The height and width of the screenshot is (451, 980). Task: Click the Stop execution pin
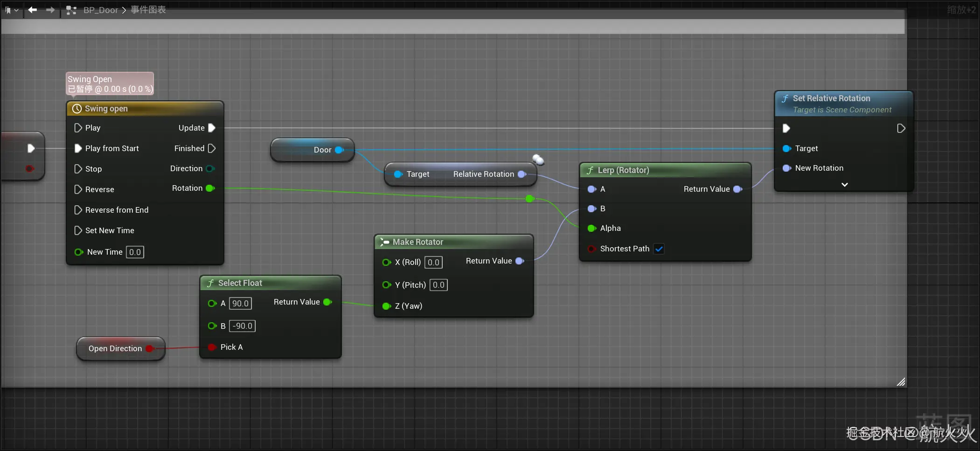78,169
